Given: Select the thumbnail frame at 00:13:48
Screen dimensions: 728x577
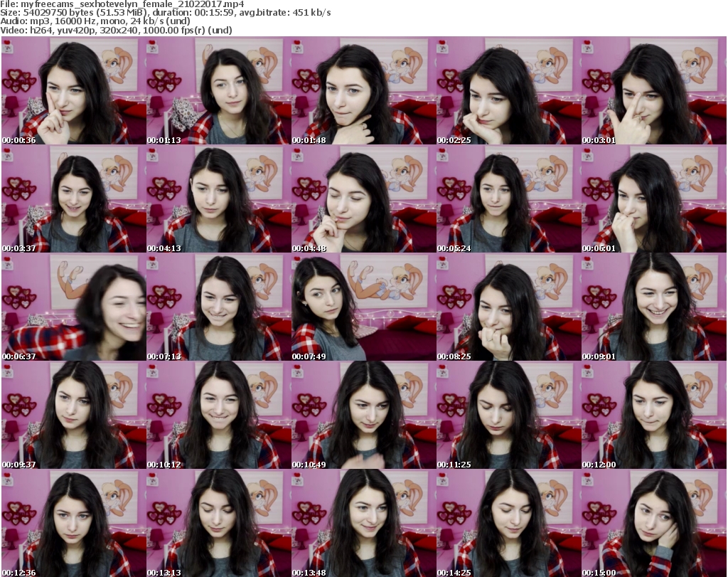Looking at the screenshot, I should pyautogui.click(x=363, y=524).
